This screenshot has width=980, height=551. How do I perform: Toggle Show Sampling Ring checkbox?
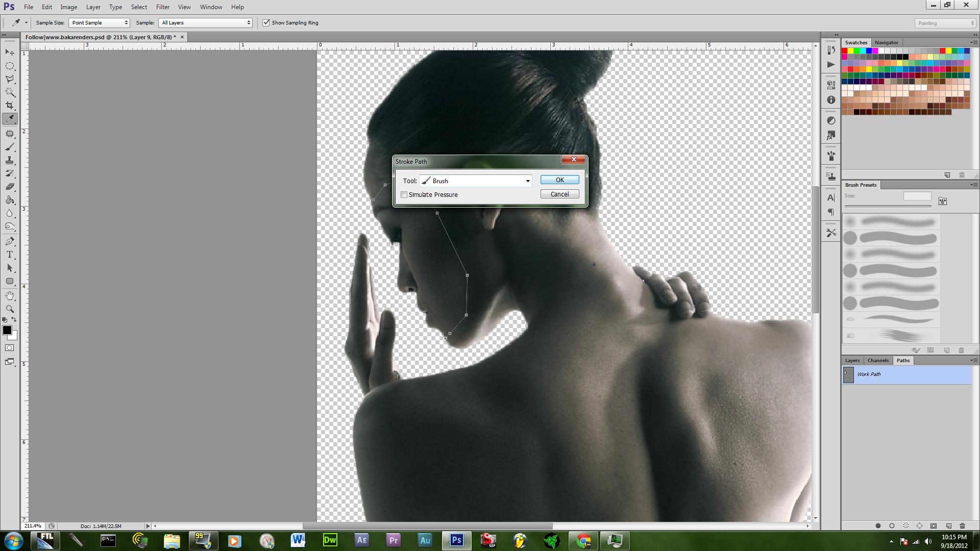coord(266,23)
